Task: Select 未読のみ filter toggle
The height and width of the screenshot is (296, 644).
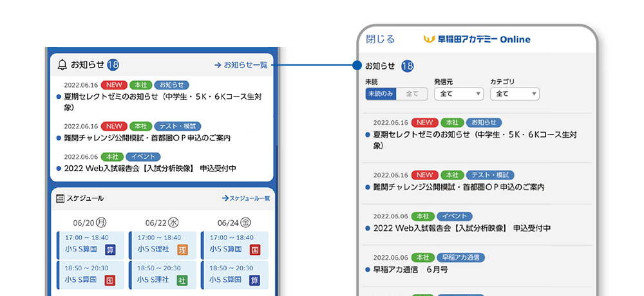Action: 381,94
